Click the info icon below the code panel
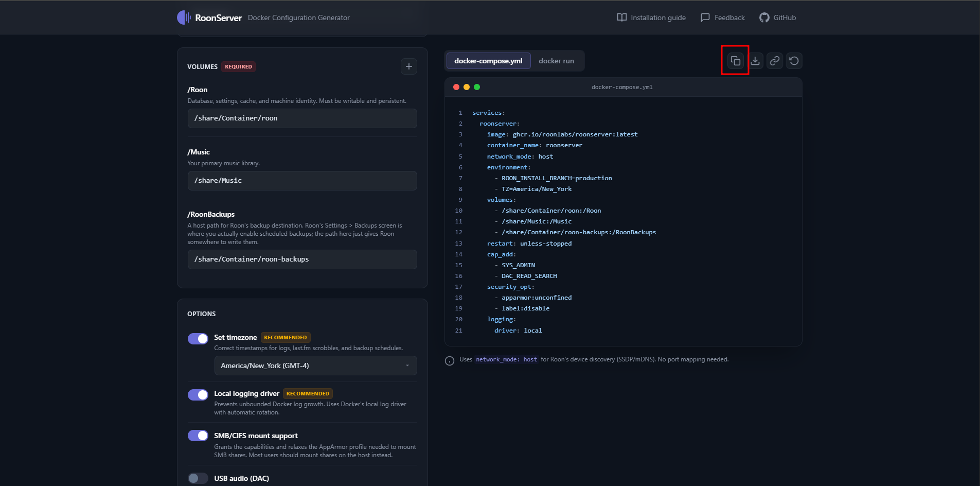Viewport: 980px width, 486px height. point(450,360)
